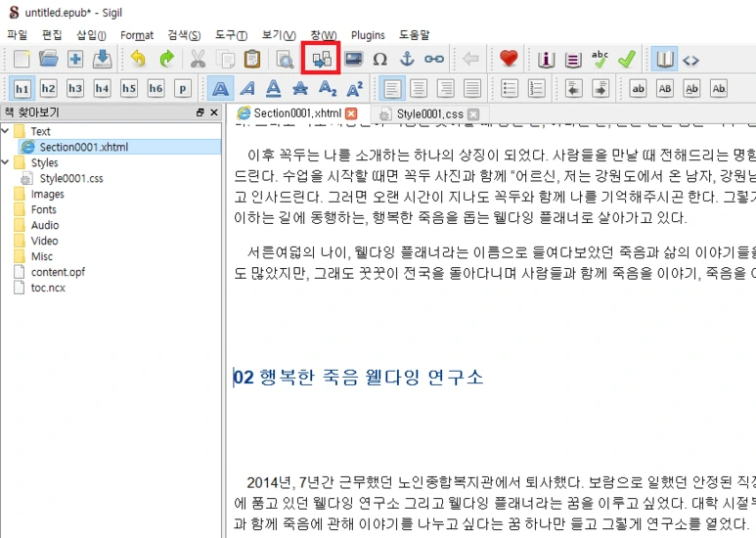Switch to Book View icon
Image resolution: width=756 pixels, height=538 pixels.
664,59
